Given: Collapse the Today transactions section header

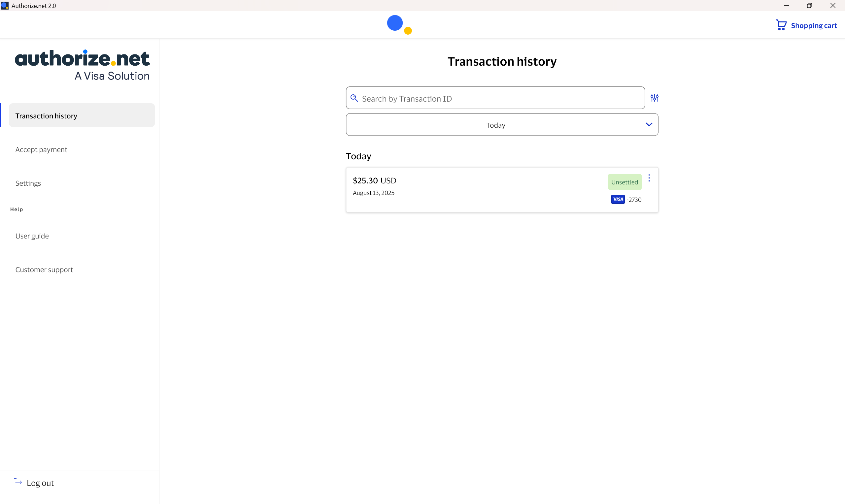Looking at the screenshot, I should point(358,156).
